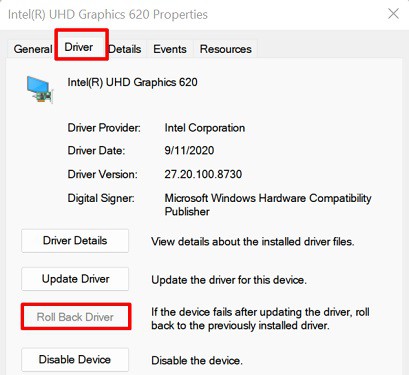The image size is (409, 375).
Task: Close the Properties dialog with X
Action: tap(393, 14)
